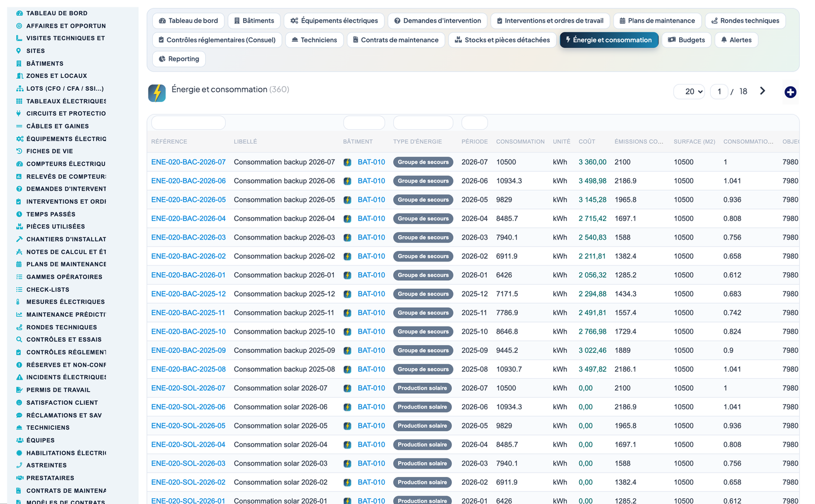Viewport: 815px width, 504px height.
Task: Open the Type d'énergie filter field
Action: [423, 122]
